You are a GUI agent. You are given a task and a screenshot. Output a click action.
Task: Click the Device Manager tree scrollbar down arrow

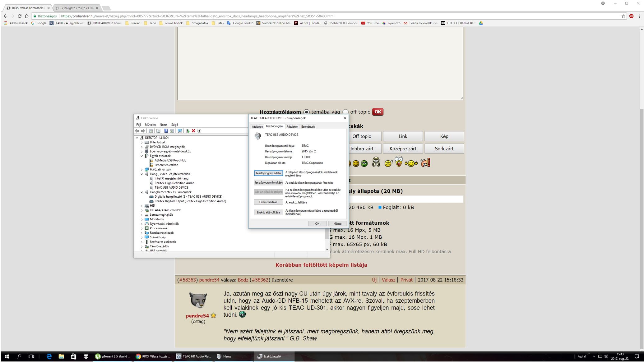click(x=327, y=249)
